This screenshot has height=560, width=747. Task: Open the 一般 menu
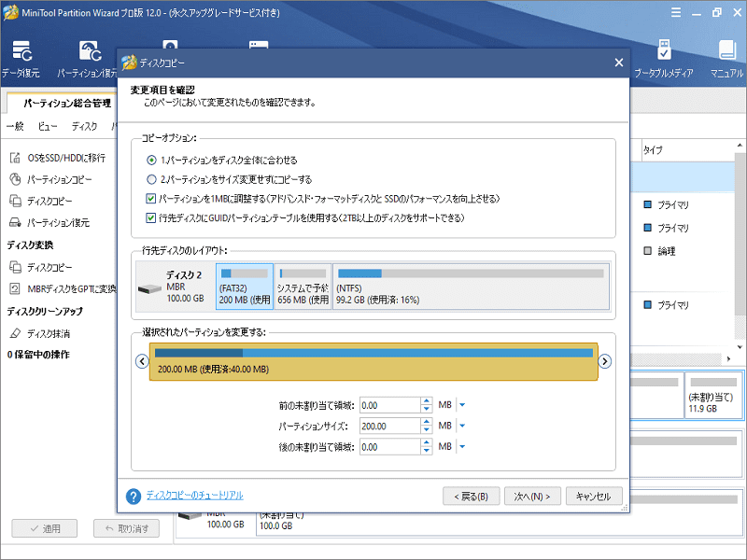pos(15,126)
